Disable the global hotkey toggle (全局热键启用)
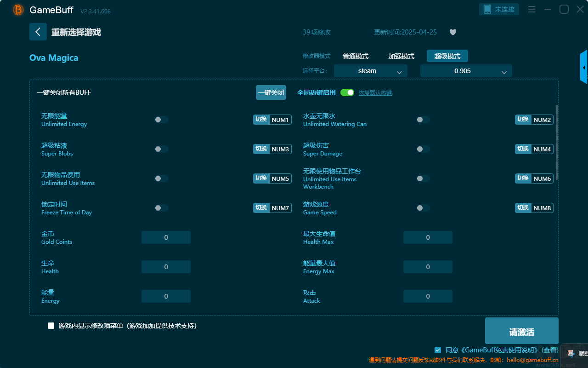This screenshot has width=588, height=368. click(347, 92)
